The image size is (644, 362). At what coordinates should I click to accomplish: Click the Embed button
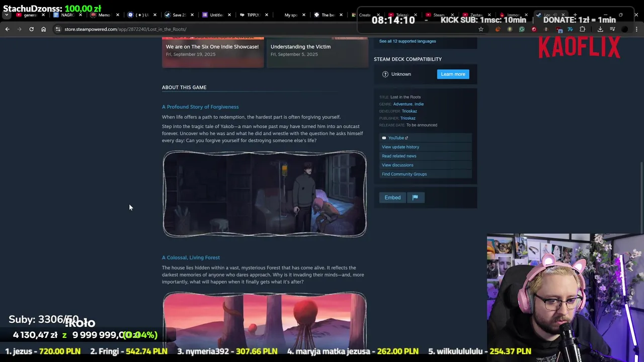click(392, 198)
